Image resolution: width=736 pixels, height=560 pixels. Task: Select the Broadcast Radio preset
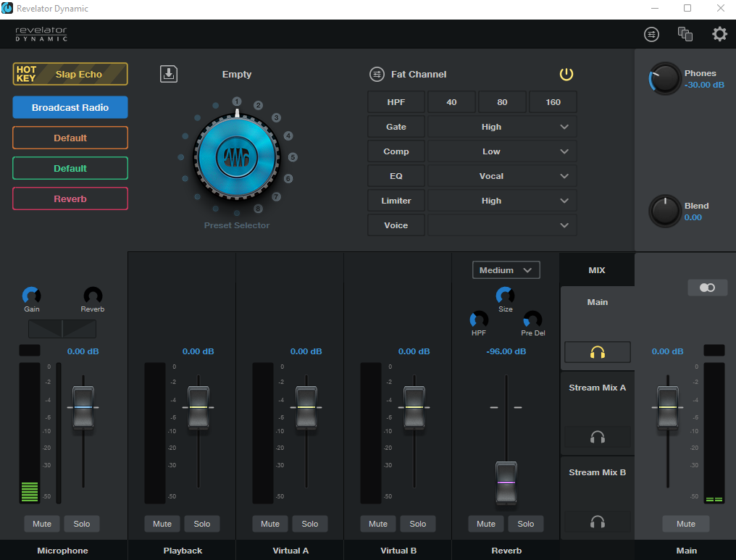(70, 107)
